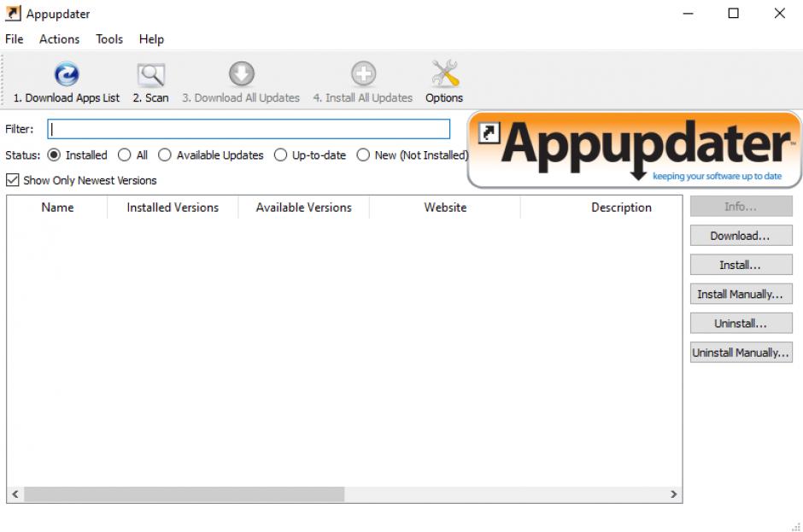The image size is (803, 532).
Task: Start a scan with the magnifier icon
Action: coord(150,75)
